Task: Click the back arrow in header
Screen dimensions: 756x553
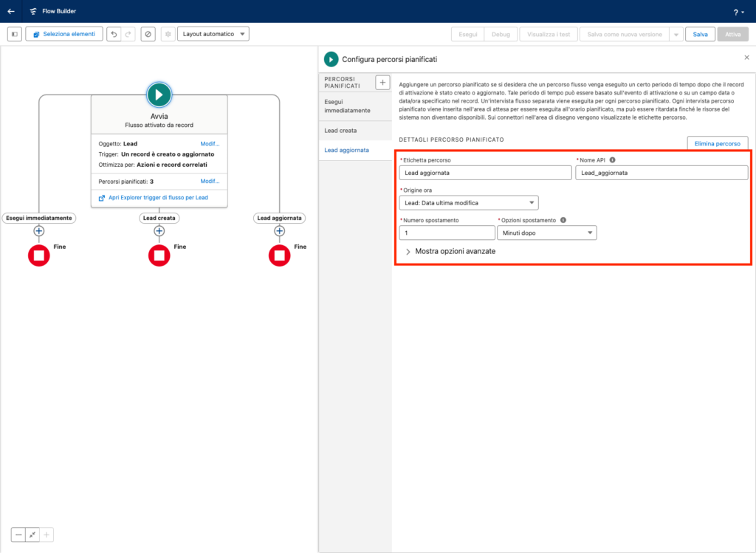Action: pos(11,11)
